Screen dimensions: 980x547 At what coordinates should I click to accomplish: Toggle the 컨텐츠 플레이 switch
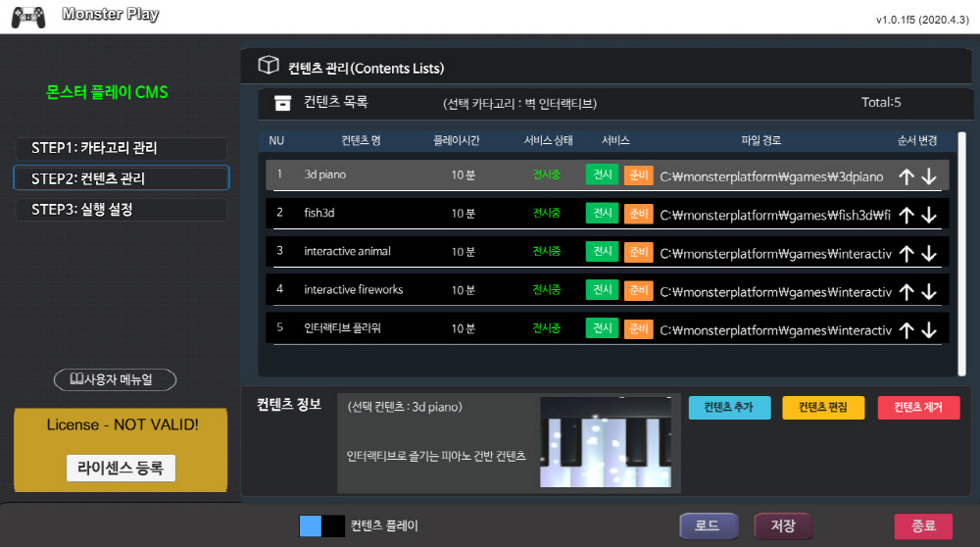click(x=321, y=525)
